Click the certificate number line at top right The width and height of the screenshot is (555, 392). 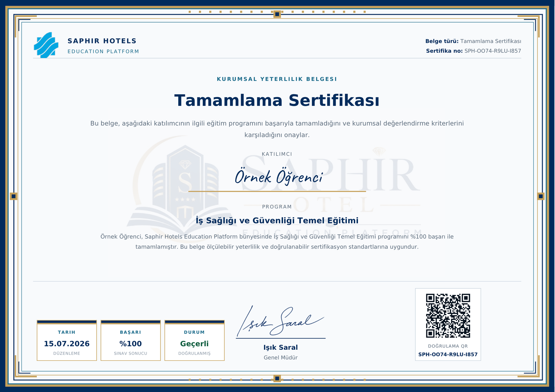tap(473, 51)
